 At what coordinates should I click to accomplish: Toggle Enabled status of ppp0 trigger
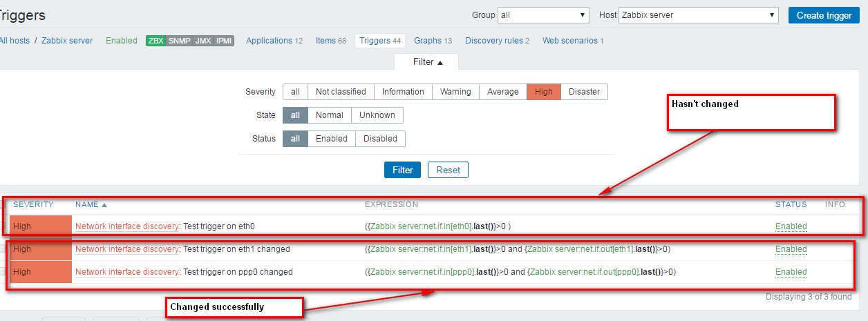[x=791, y=272]
